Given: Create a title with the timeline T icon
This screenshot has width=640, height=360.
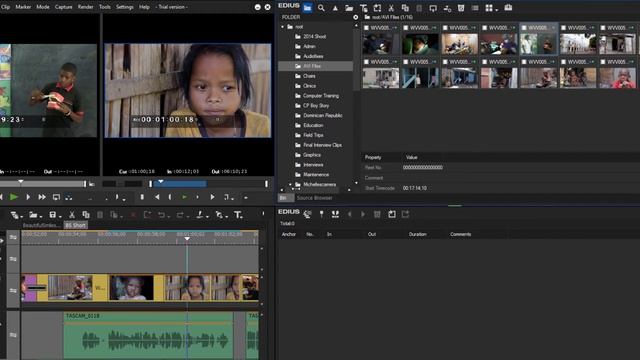Looking at the screenshot, I should click(x=238, y=215).
